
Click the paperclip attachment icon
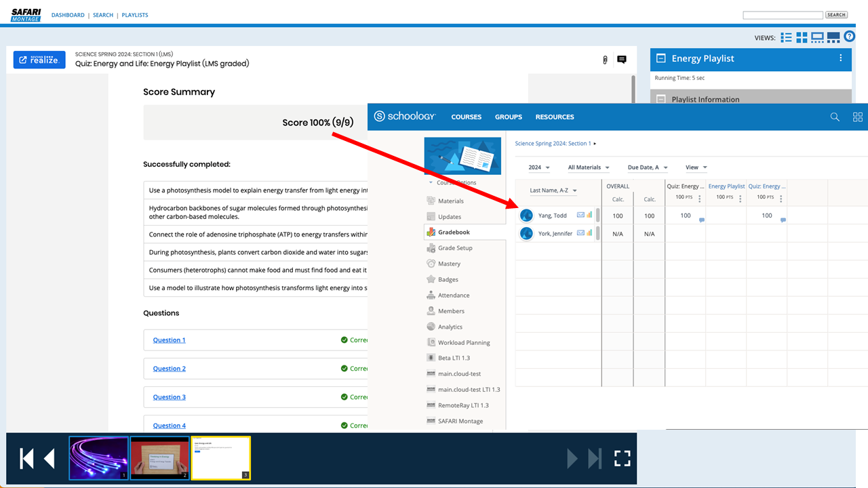tap(605, 60)
